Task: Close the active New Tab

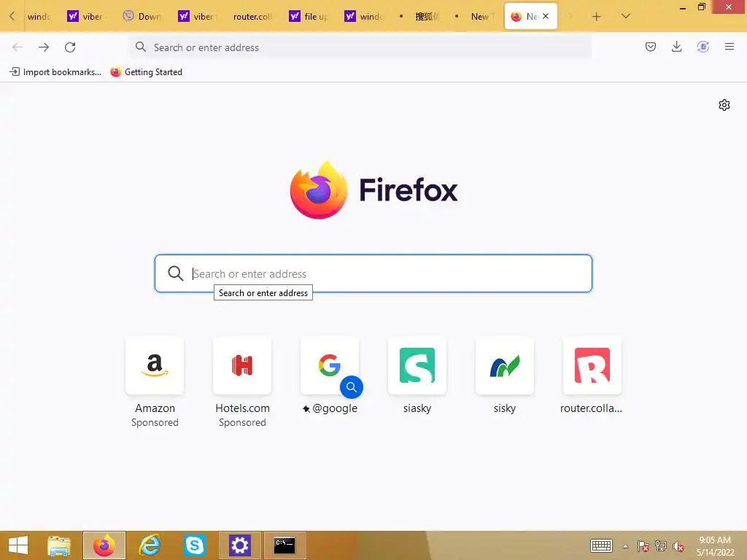Action: [546, 16]
